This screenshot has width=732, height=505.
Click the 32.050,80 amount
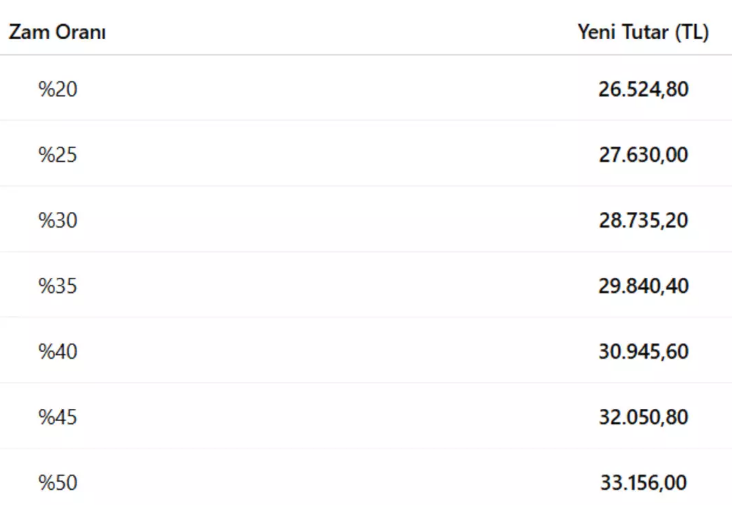[643, 417]
